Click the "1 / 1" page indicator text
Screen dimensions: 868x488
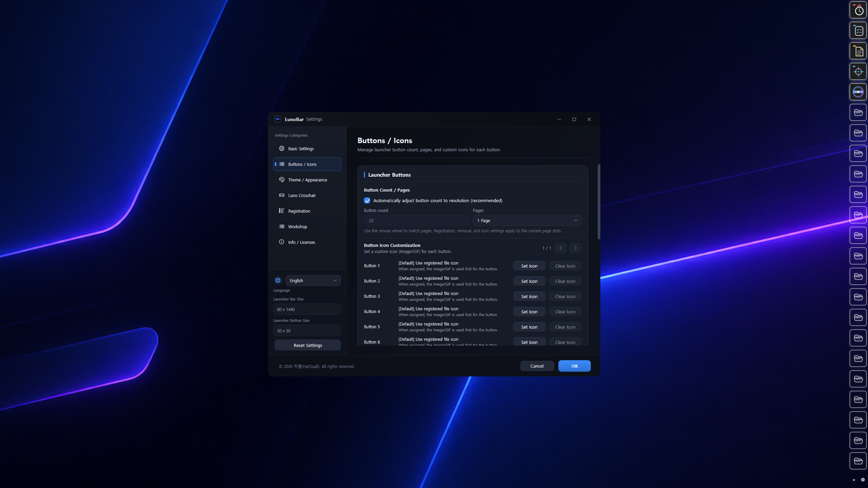(546, 248)
